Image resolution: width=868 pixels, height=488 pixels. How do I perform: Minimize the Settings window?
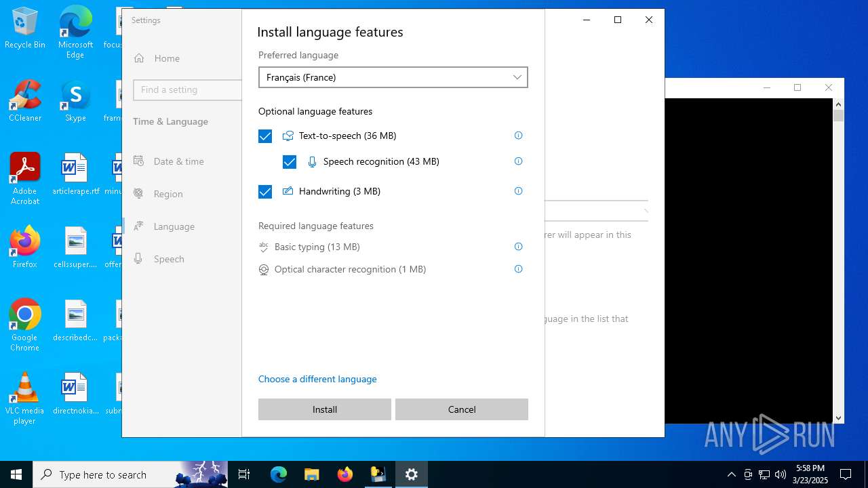coord(587,20)
